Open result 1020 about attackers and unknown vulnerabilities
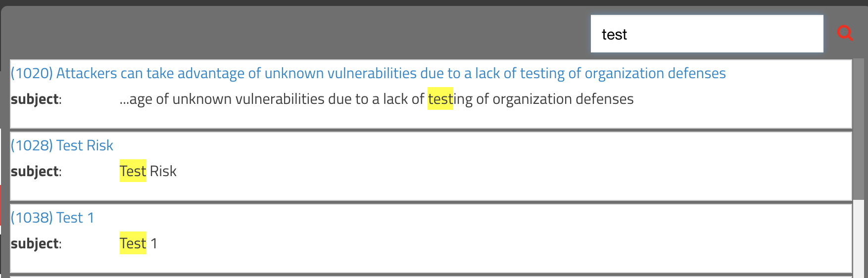868x278 pixels. [368, 73]
